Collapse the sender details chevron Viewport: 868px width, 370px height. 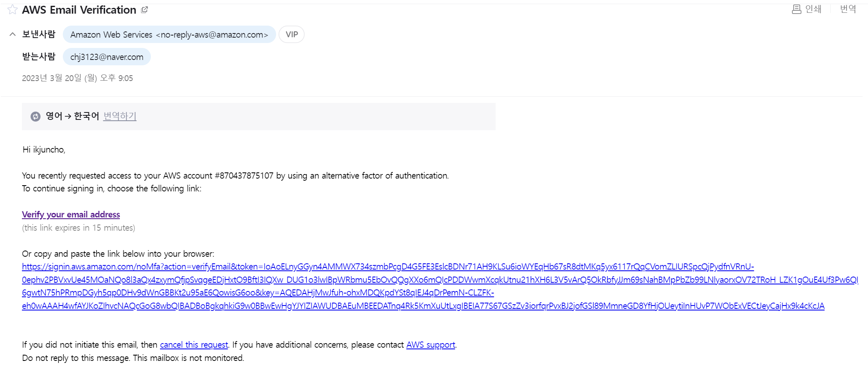tap(12, 34)
